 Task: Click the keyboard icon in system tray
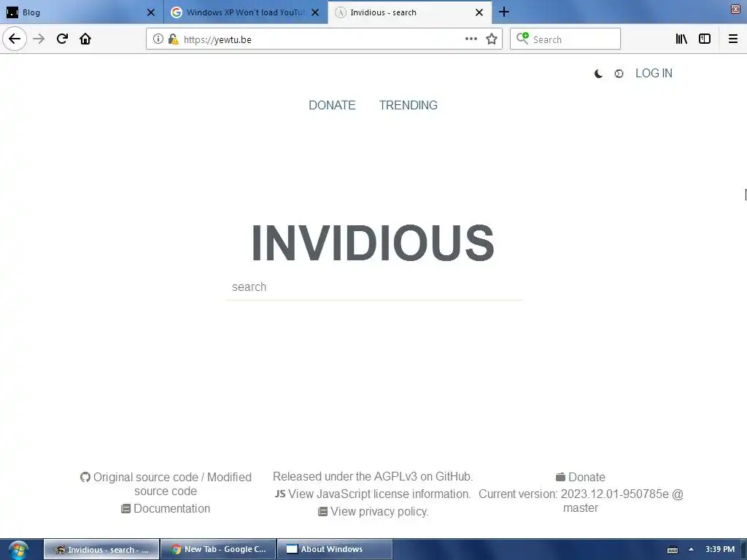(672, 550)
